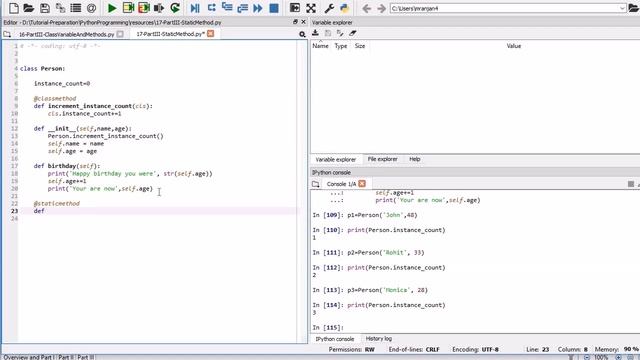The width and height of the screenshot is (640, 360).
Task: Click the @staticmethod decorator line
Action: 57,203
